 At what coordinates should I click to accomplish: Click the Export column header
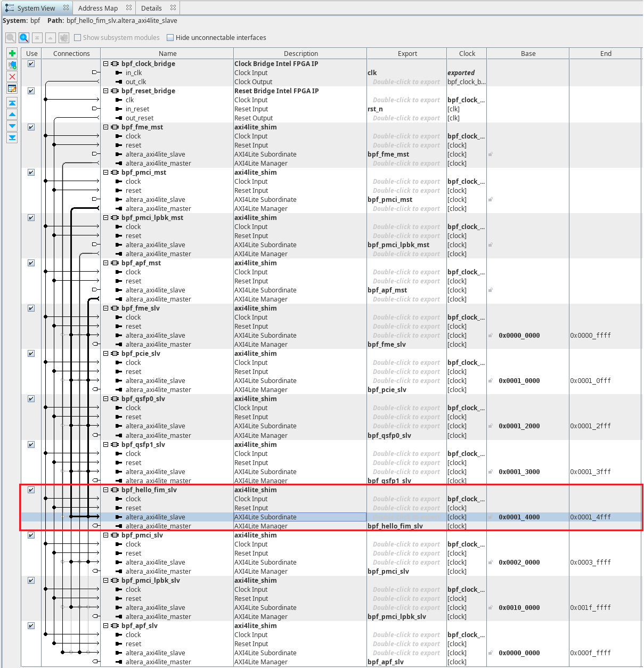(x=407, y=54)
